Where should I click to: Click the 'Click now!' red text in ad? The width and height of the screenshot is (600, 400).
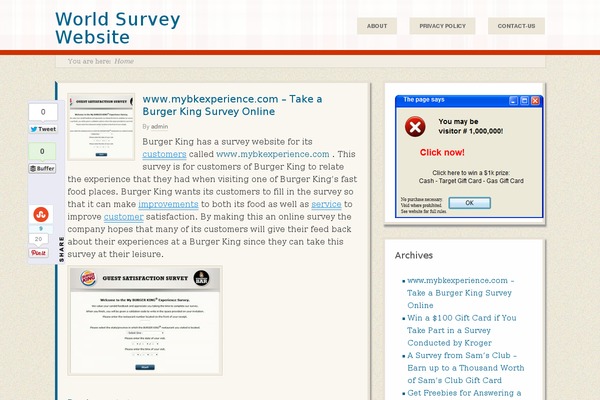coord(442,152)
